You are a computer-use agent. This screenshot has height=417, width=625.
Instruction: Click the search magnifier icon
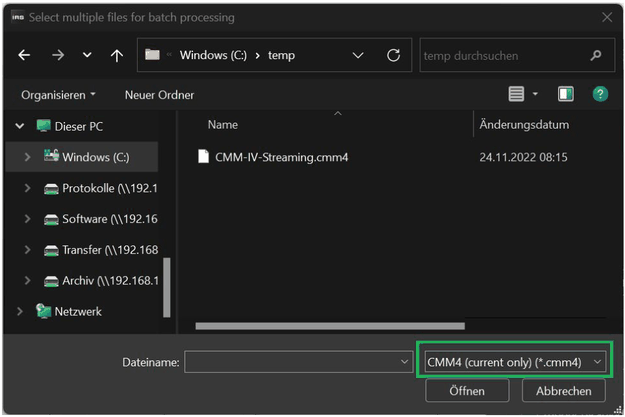tap(596, 55)
